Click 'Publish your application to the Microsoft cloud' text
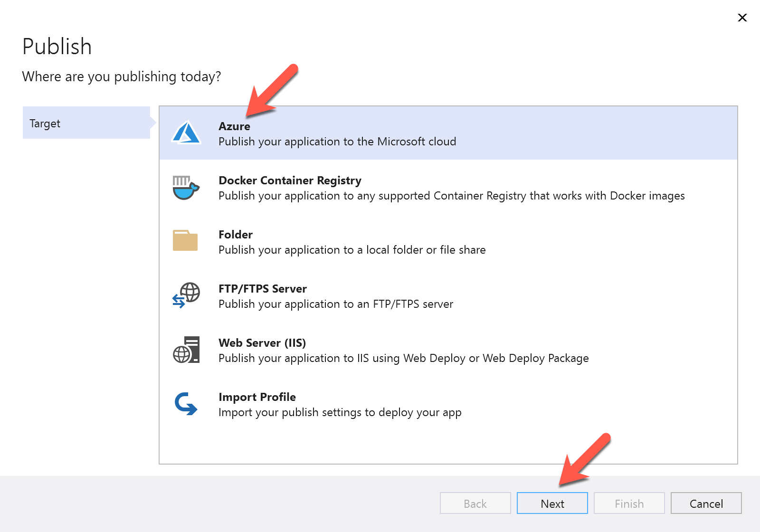The height and width of the screenshot is (532, 760). pos(337,142)
